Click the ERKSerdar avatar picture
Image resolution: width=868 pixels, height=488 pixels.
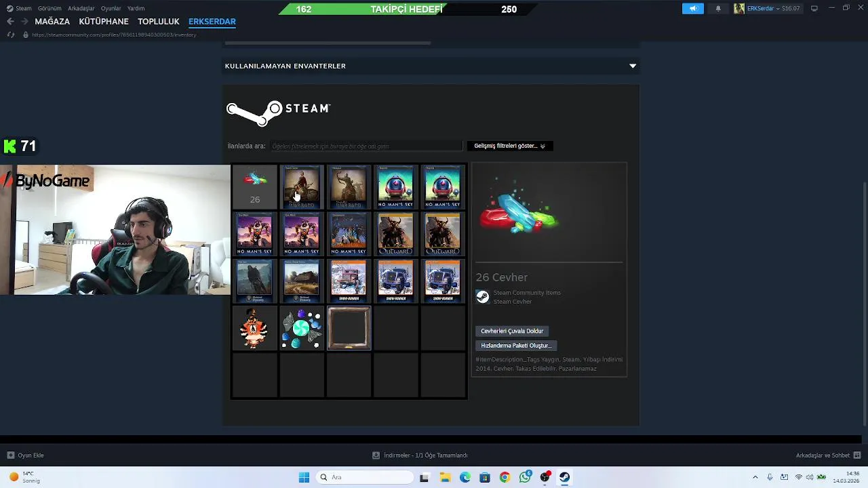739,9
